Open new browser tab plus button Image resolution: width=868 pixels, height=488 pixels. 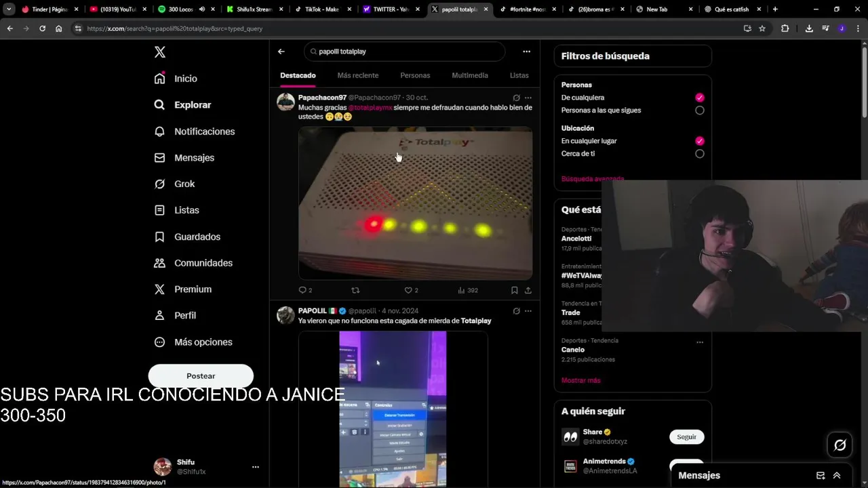[x=775, y=9]
